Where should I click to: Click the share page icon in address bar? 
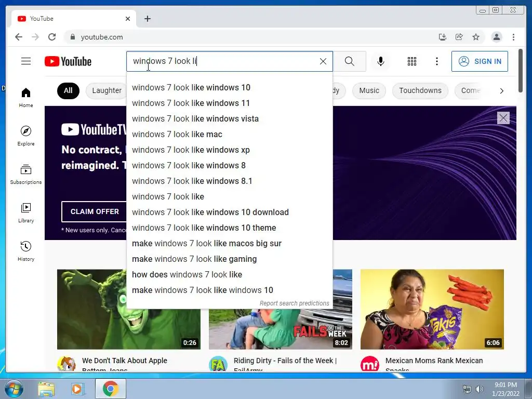pyautogui.click(x=459, y=37)
